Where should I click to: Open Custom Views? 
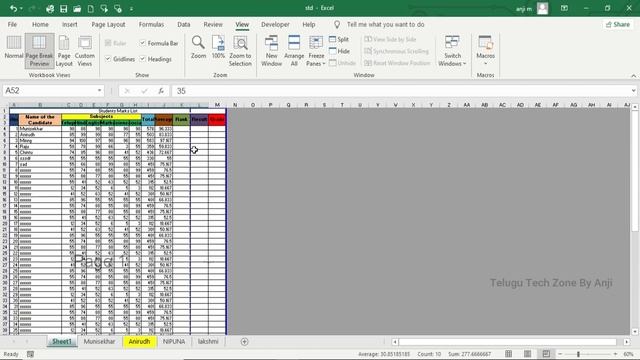pyautogui.click(x=84, y=51)
